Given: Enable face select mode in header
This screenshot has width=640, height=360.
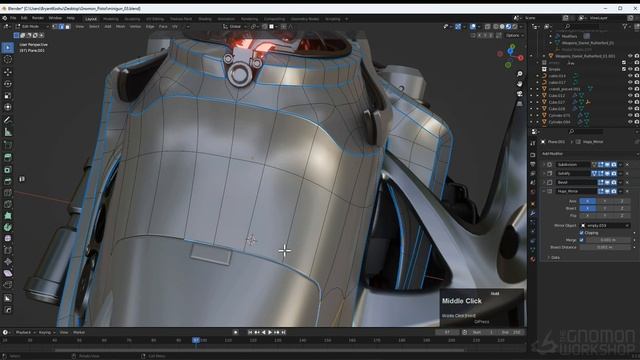Looking at the screenshot, I should click(x=68, y=27).
